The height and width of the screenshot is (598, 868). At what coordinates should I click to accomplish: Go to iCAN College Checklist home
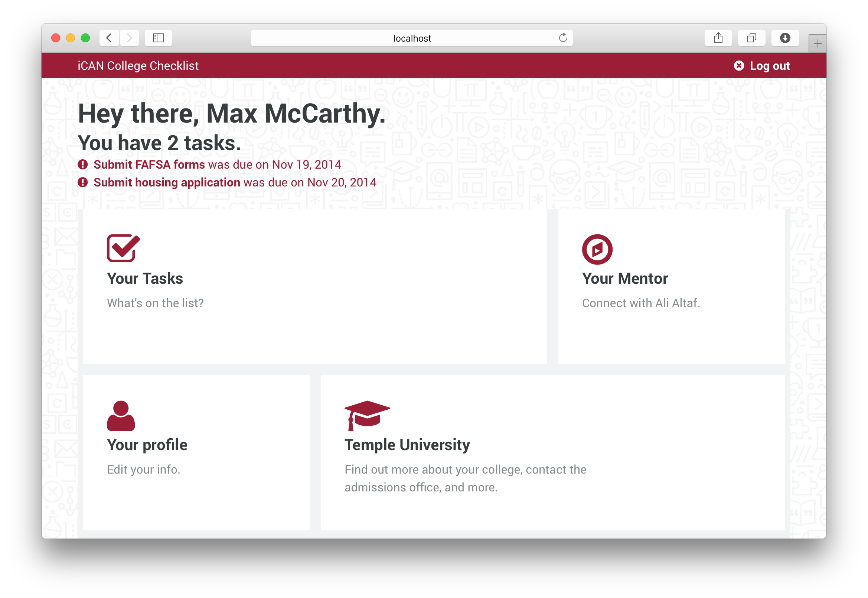coord(138,66)
